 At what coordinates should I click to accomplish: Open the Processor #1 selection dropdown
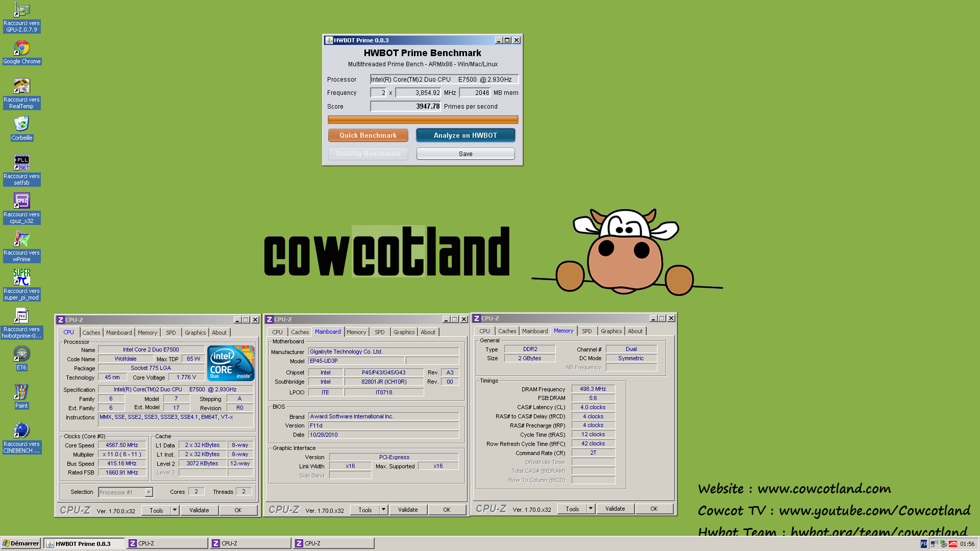coord(149,492)
